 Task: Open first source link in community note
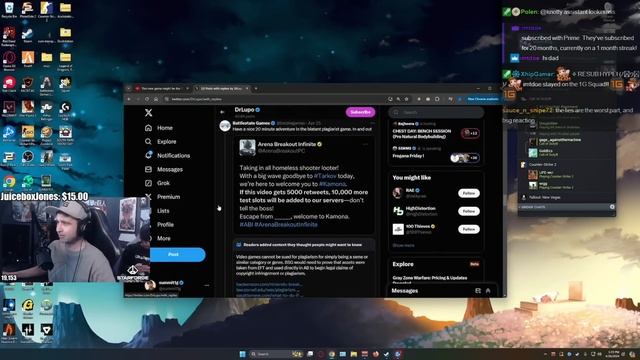(x=269, y=284)
